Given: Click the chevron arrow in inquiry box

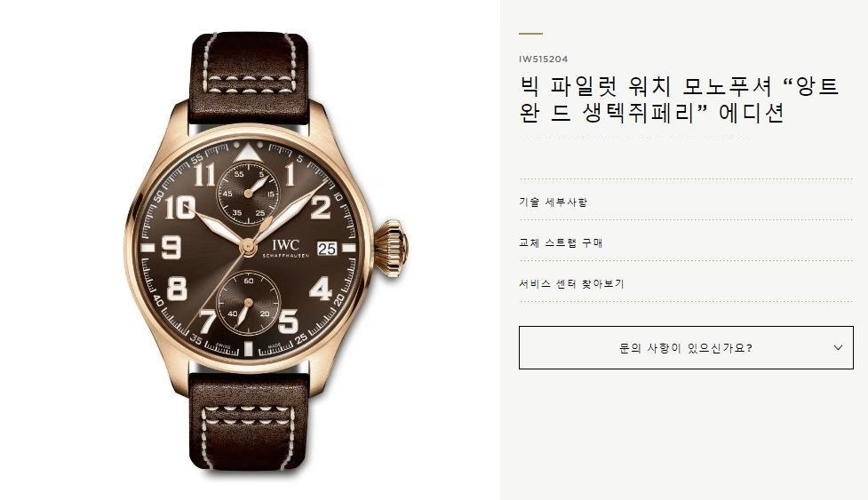Looking at the screenshot, I should tap(838, 347).
